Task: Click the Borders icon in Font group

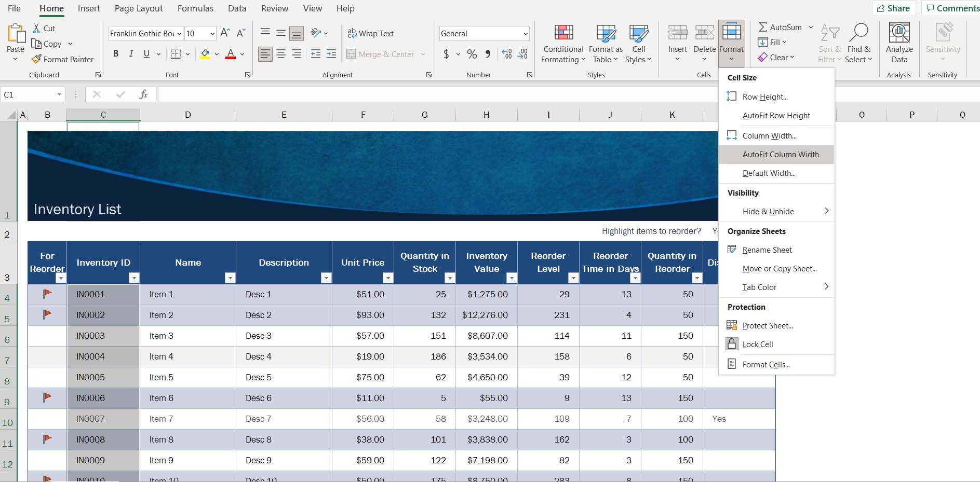Action: pyautogui.click(x=176, y=54)
